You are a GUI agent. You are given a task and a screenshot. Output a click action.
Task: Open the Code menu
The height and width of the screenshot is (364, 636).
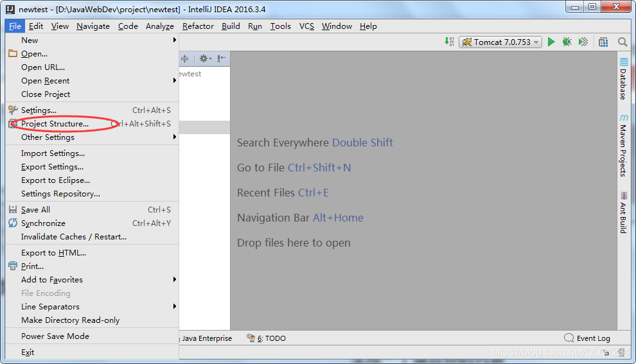pyautogui.click(x=128, y=26)
